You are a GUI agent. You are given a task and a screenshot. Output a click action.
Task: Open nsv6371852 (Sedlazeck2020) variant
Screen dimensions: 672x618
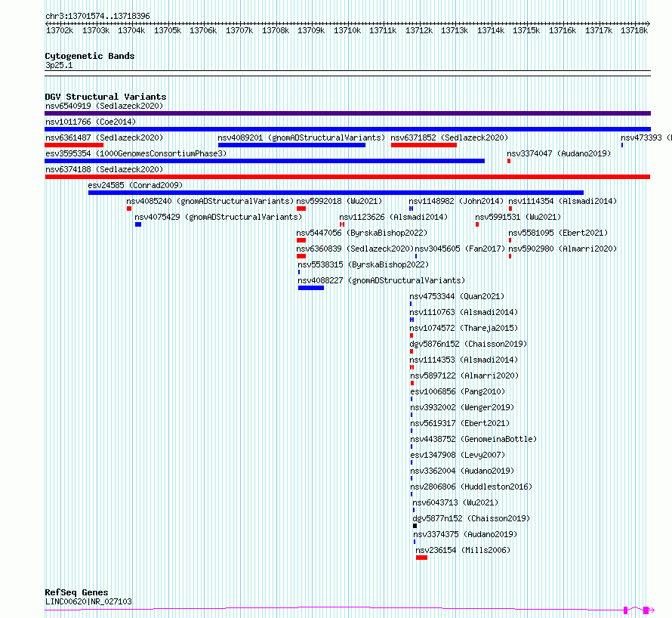coord(449,138)
